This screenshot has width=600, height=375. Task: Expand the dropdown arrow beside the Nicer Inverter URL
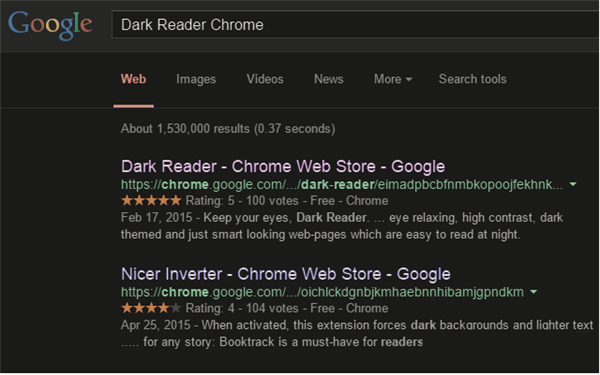(x=533, y=292)
